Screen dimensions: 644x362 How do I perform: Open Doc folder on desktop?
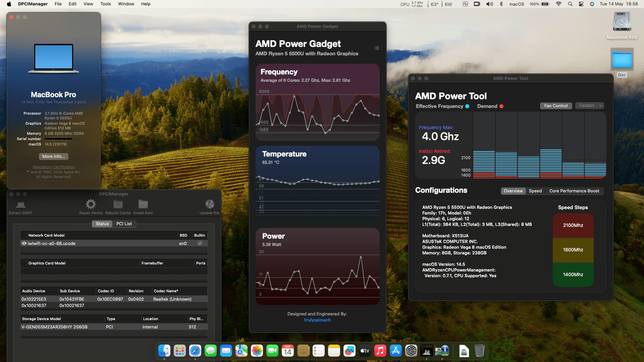click(622, 60)
